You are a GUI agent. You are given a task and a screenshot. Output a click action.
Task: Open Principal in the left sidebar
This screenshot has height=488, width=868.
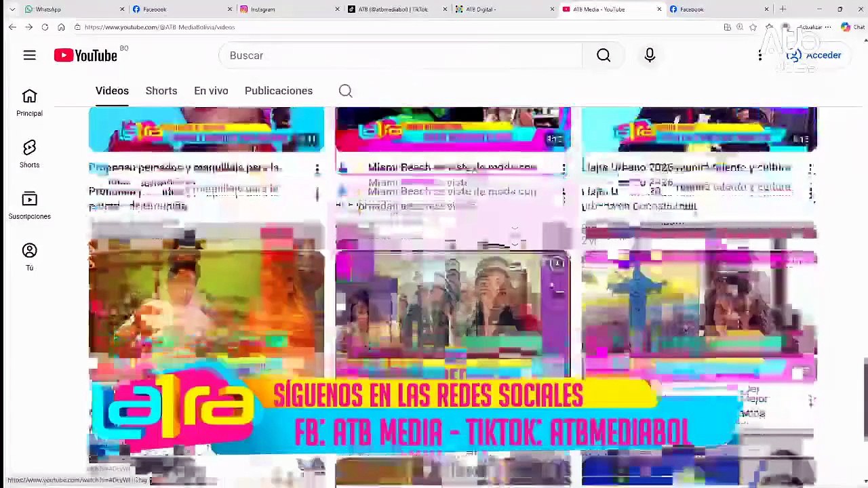pos(29,103)
